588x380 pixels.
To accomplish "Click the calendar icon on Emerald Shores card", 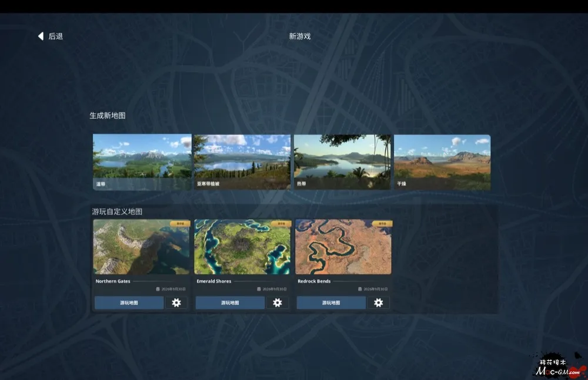I will tap(259, 289).
